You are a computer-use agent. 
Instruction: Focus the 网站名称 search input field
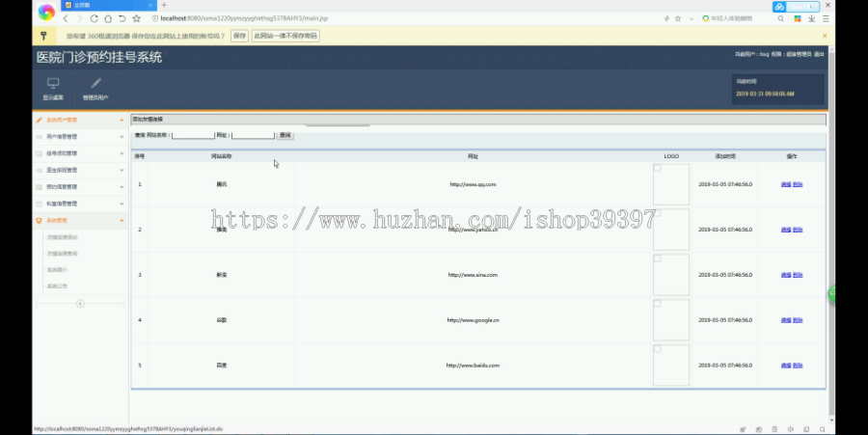193,135
